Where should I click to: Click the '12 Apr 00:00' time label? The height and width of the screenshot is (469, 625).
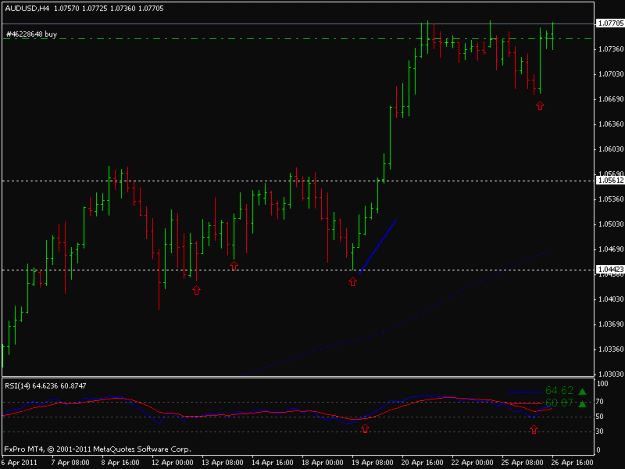coord(172,463)
